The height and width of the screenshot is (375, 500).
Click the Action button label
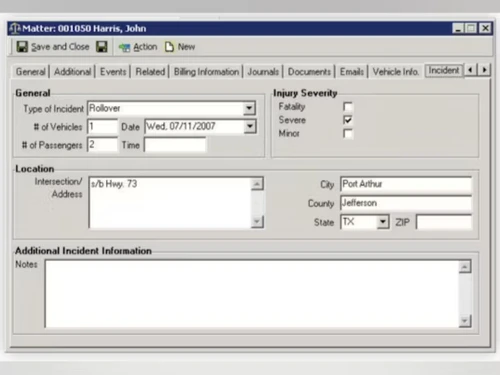tap(145, 47)
